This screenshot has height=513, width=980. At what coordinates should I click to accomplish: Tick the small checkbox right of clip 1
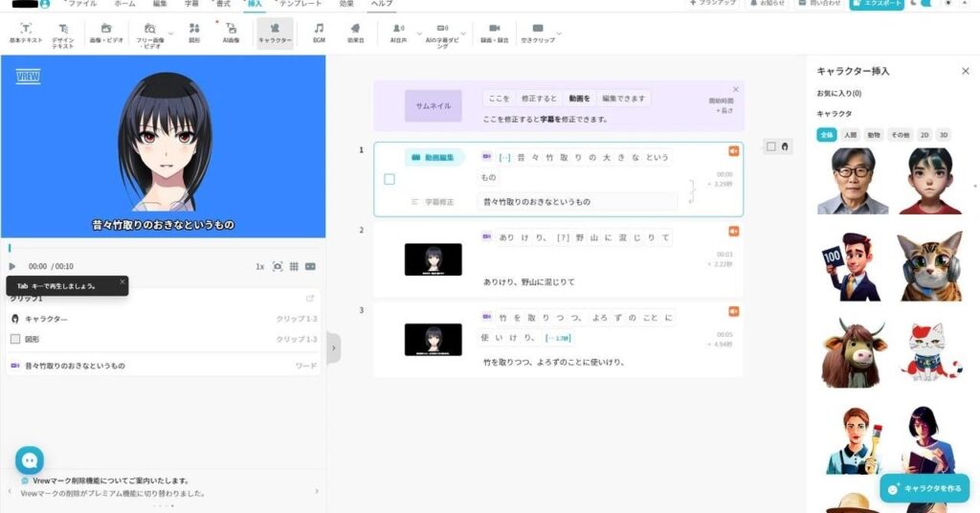click(771, 146)
